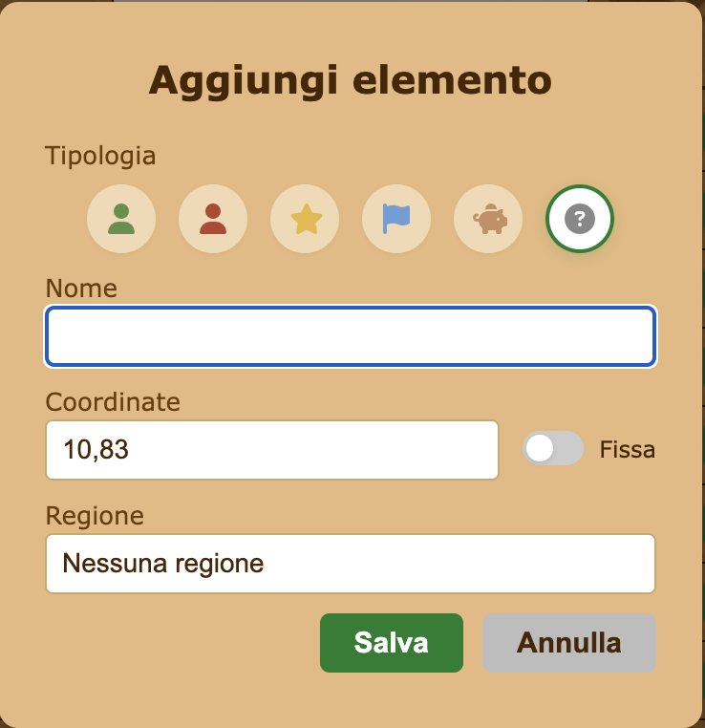Click the Tipologia label
705x728 pixels.
(x=100, y=156)
